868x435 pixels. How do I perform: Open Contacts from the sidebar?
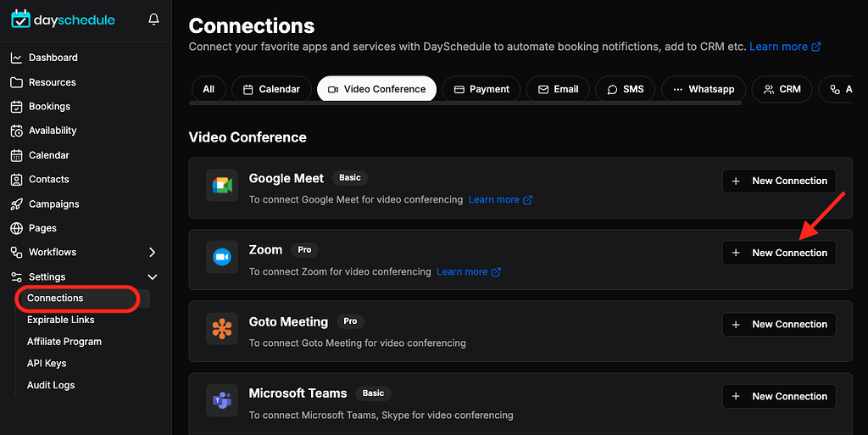tap(48, 180)
